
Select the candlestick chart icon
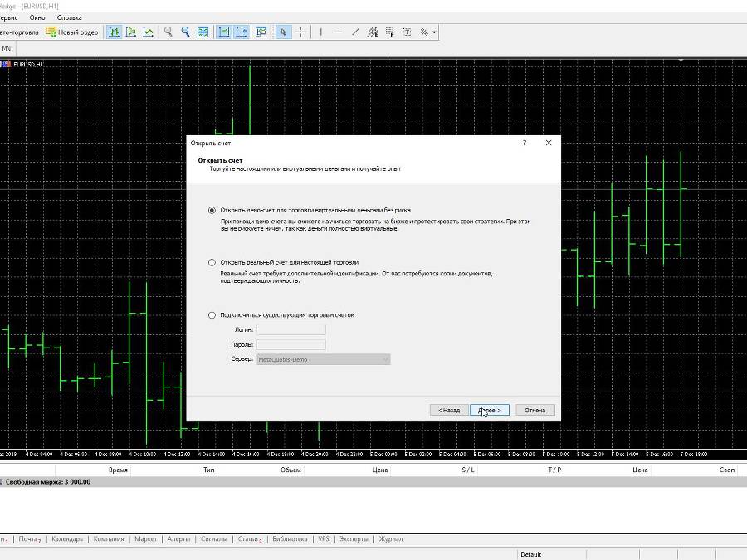pos(133,32)
